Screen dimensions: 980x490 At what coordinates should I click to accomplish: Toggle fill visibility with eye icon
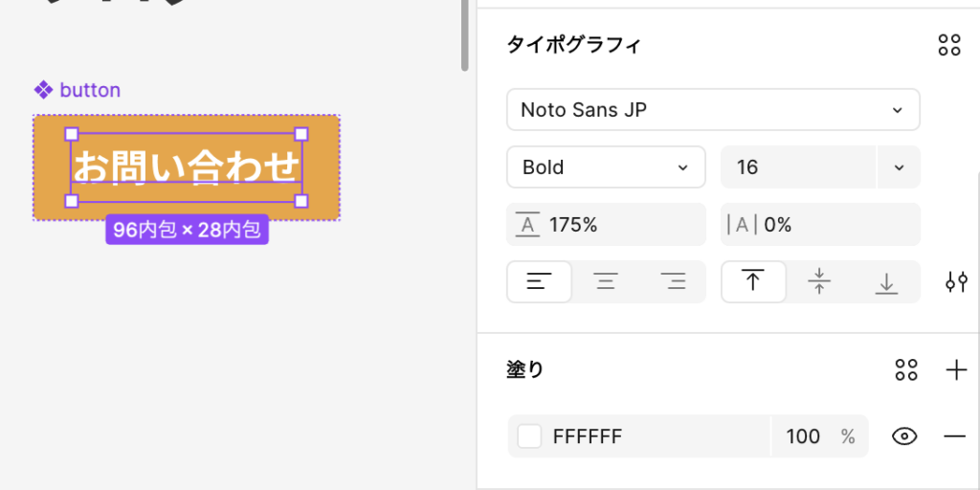pos(903,436)
